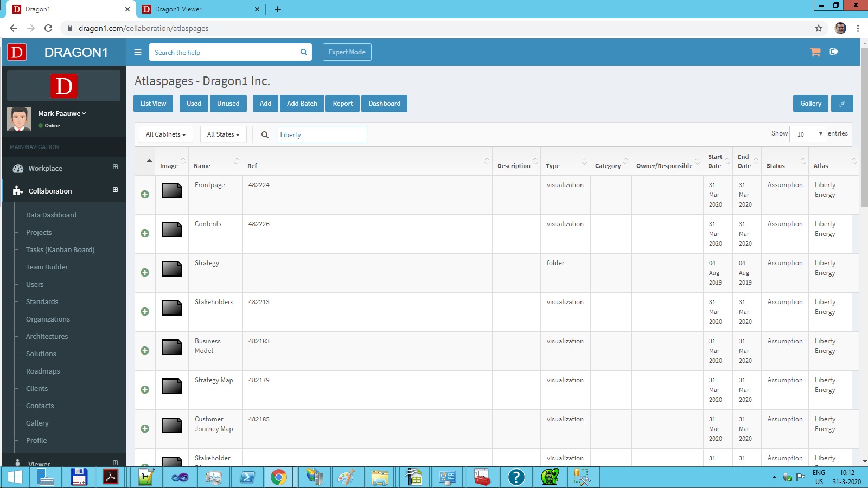Sort table by Atlas column
The width and height of the screenshot is (868, 488).
click(x=834, y=162)
